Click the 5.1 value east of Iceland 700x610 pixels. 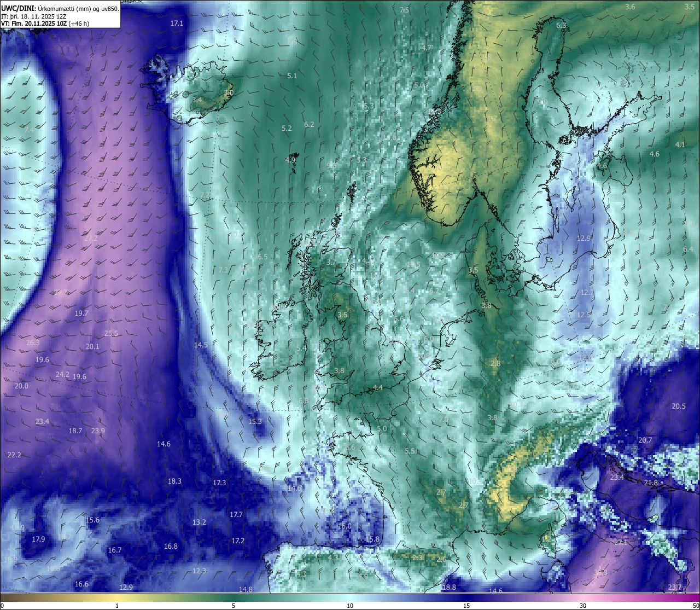tap(292, 76)
